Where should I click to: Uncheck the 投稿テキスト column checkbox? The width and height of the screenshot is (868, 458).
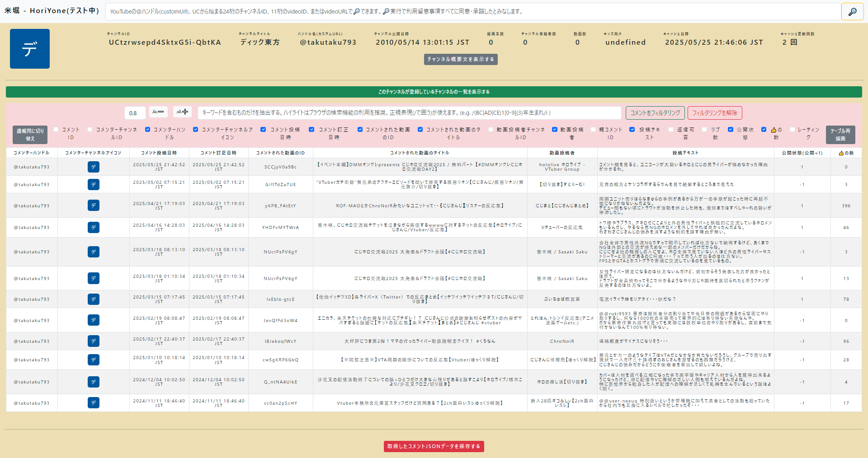pyautogui.click(x=632, y=130)
